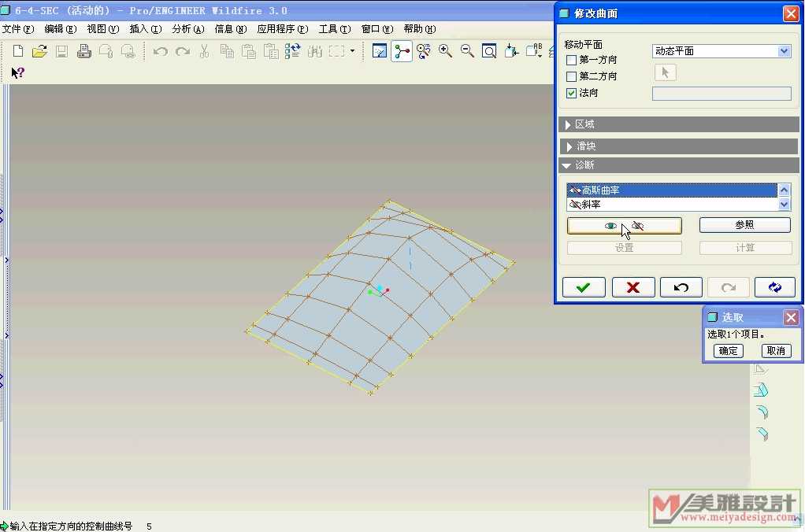805x532 pixels.
Task: Select 高斯曲率 in diagnostics list
Action: 672,190
